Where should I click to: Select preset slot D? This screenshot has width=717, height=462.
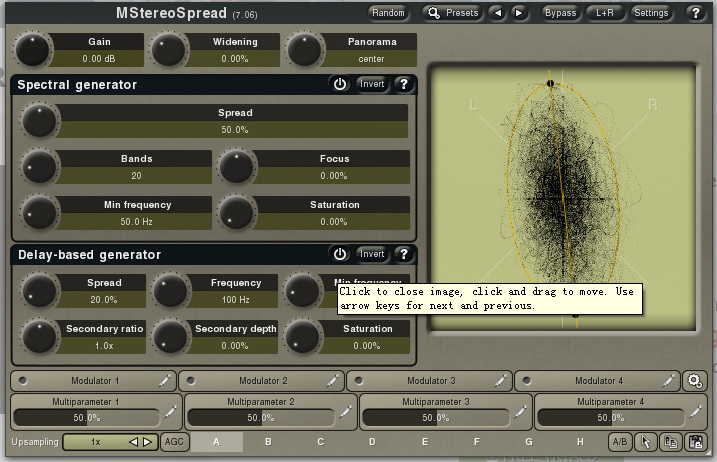372,442
